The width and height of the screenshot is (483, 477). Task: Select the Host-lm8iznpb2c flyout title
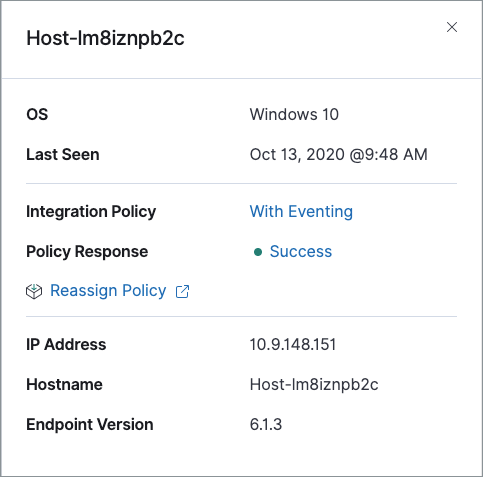(105, 38)
